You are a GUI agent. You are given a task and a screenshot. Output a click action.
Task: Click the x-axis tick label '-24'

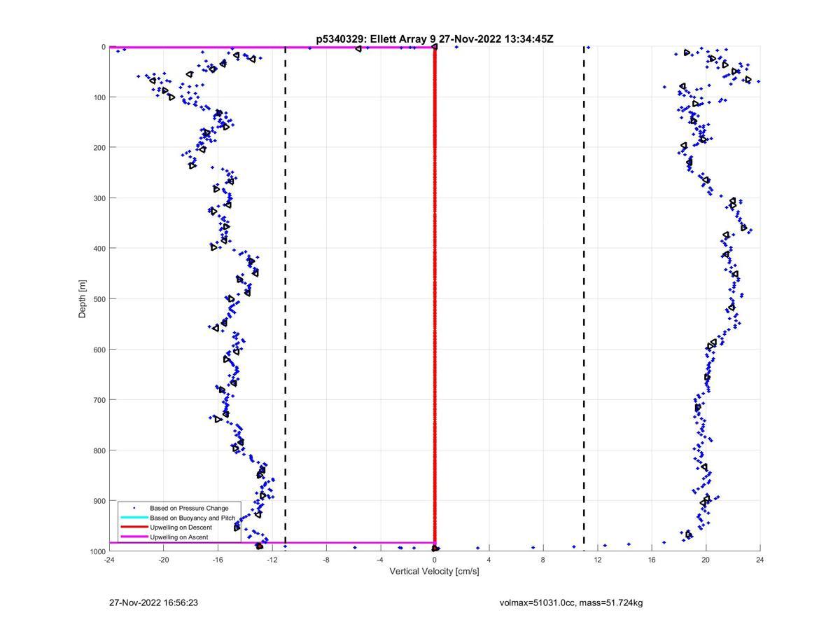[x=109, y=560]
